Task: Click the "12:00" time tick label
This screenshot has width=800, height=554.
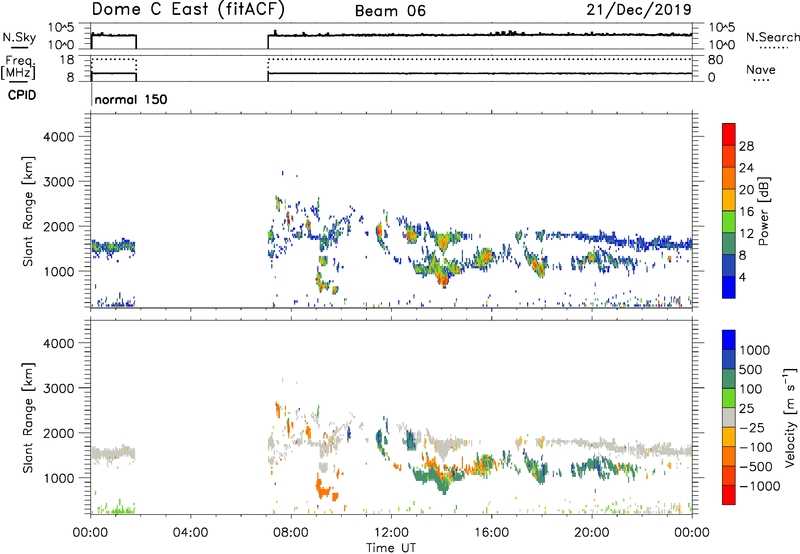Action: (391, 533)
